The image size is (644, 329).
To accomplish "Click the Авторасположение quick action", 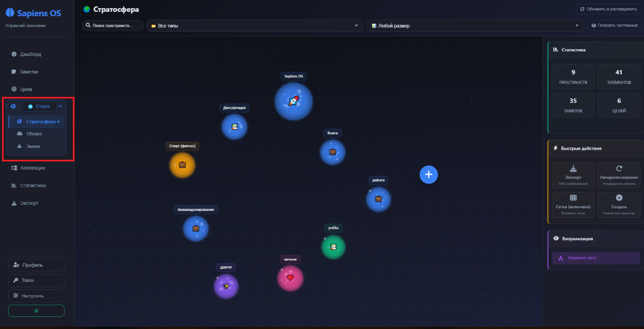I will [619, 175].
